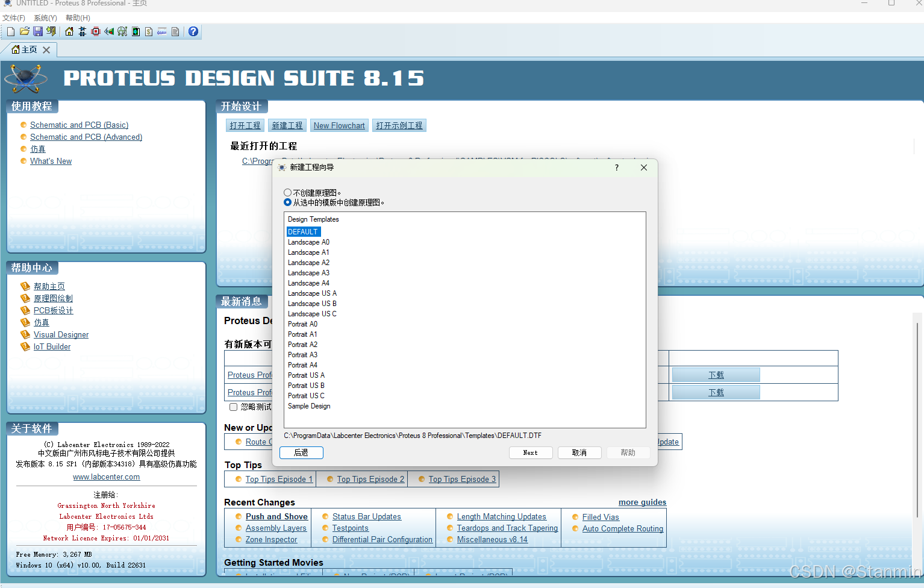Click the 后退 button in wizard
924x588 pixels.
(x=301, y=452)
